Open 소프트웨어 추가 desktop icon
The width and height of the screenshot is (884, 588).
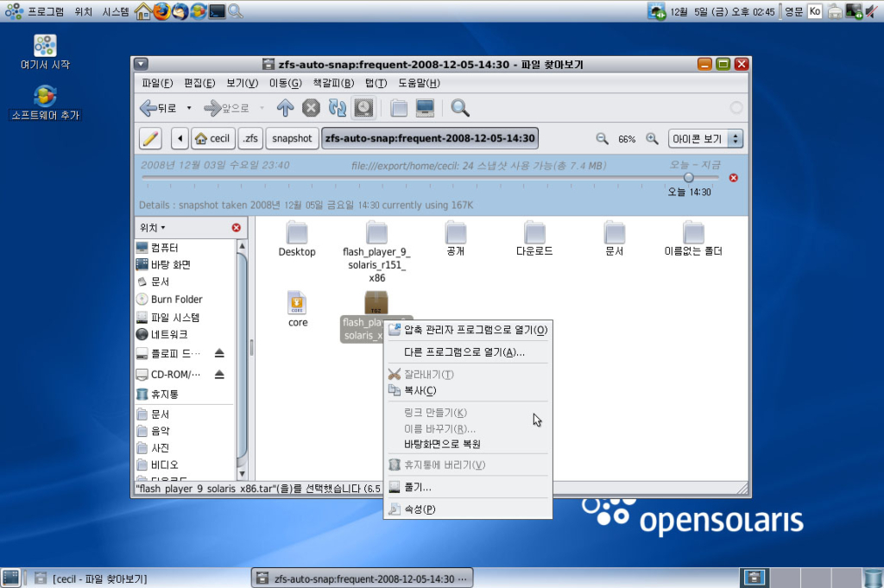coord(45,103)
